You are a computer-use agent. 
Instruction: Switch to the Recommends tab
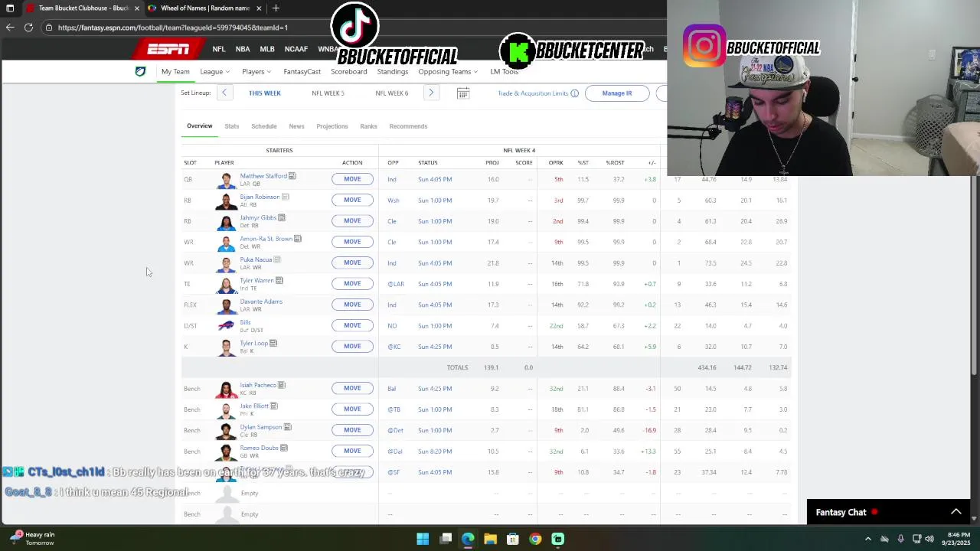[408, 126]
